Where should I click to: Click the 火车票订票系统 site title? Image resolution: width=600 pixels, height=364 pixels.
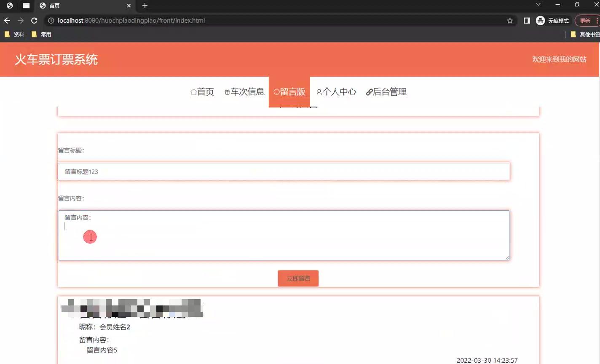(x=56, y=59)
